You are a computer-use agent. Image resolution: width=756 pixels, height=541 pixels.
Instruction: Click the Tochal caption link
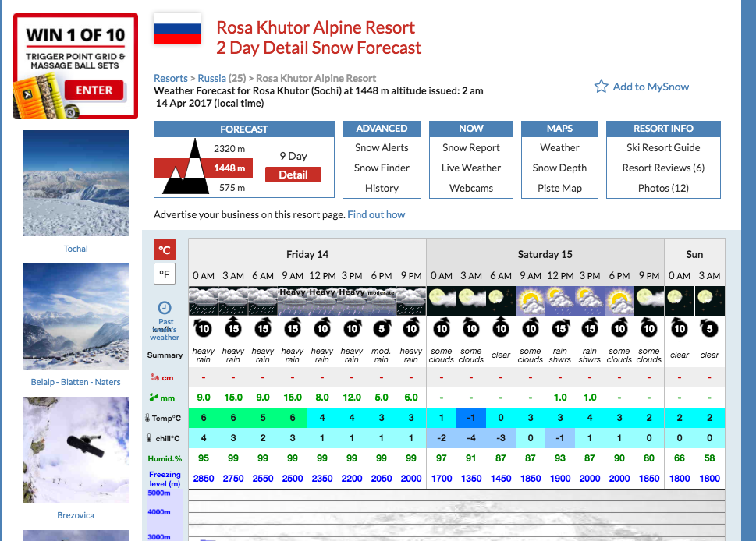coord(76,249)
